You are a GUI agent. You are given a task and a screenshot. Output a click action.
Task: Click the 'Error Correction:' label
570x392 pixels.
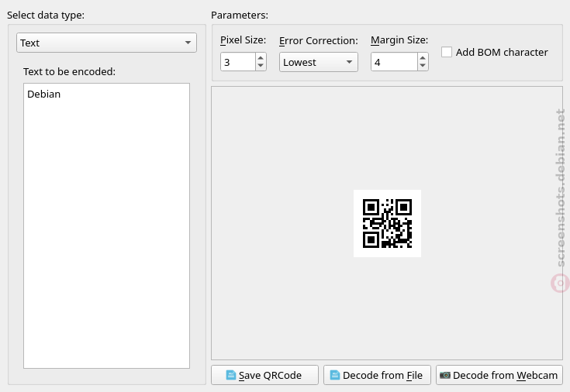319,41
